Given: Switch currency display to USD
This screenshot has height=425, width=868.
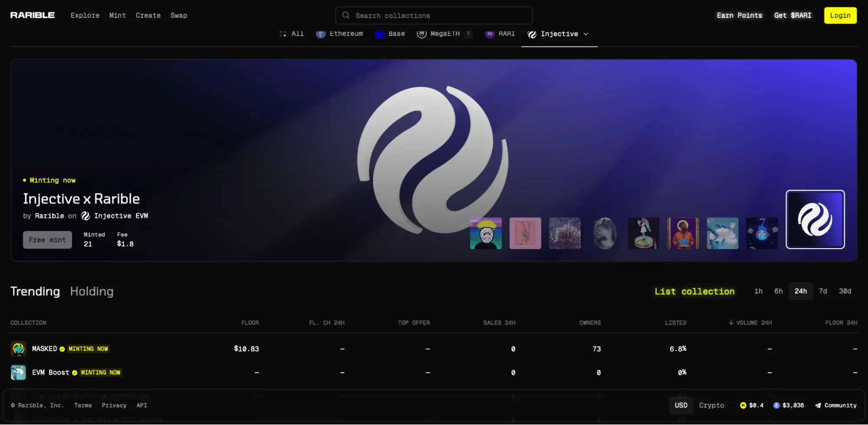Looking at the screenshot, I should point(681,405).
